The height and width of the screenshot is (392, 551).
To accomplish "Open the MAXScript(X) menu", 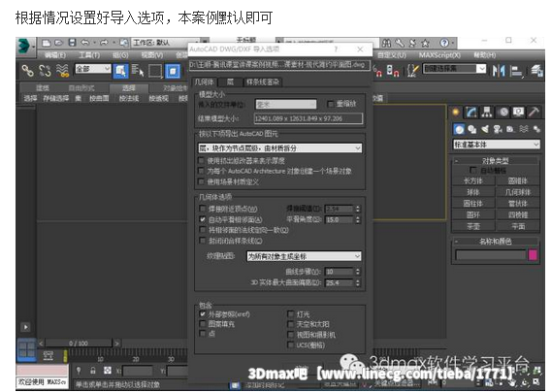I will point(439,55).
